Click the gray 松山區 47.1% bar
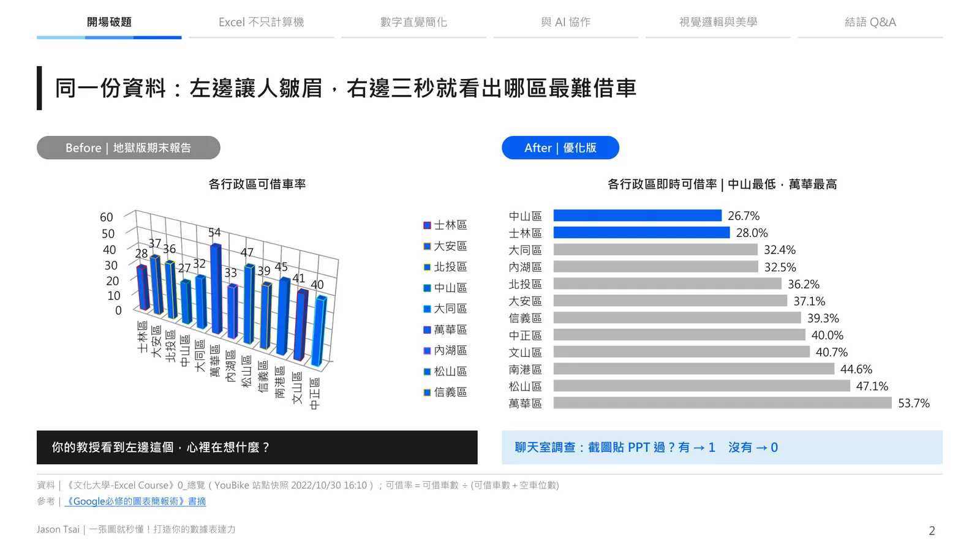980x551 pixels. pos(702,386)
